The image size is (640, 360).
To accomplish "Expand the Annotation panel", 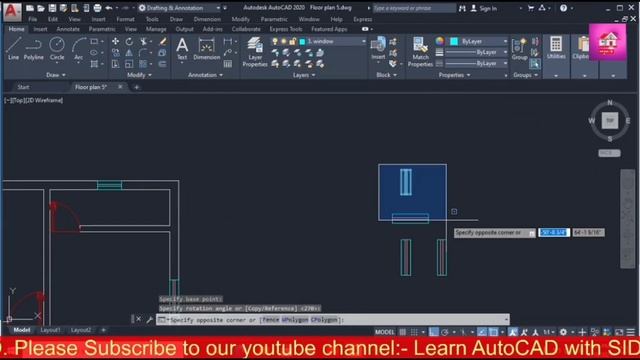I will pyautogui.click(x=206, y=75).
